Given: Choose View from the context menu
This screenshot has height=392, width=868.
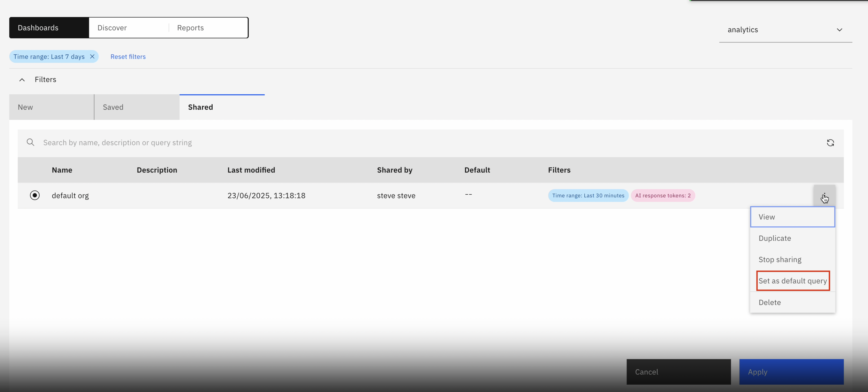Looking at the screenshot, I should click(x=792, y=217).
